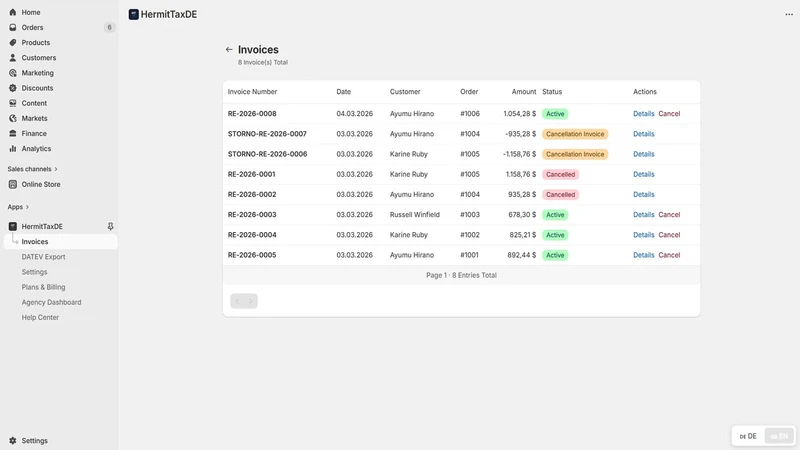Switch language to DE
The height and width of the screenshot is (450, 800).
tap(748, 436)
